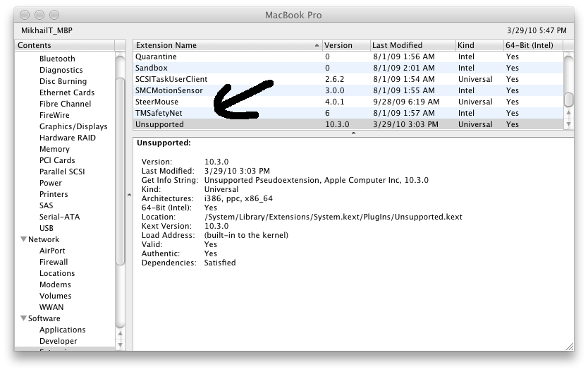
Task: Select Bluetooth in Contents list
Action: click(x=57, y=59)
